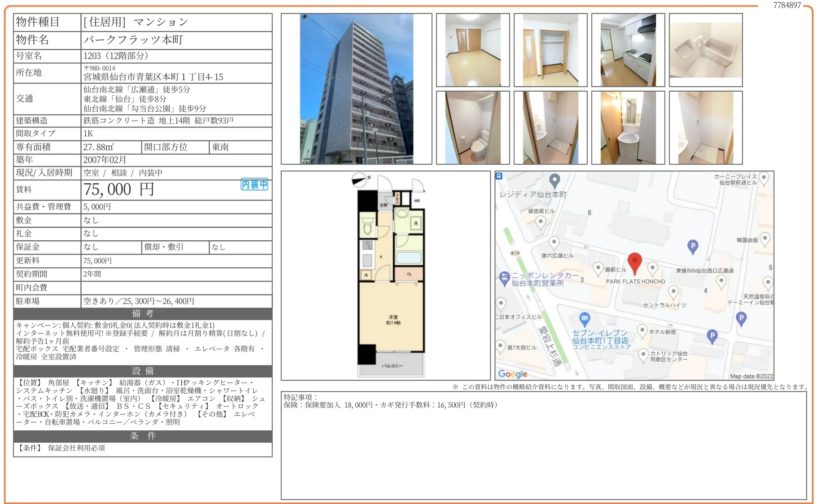819x504 pixels.
Task: Click the Nippon Rent-A-Car map icon
Action: tap(504, 278)
